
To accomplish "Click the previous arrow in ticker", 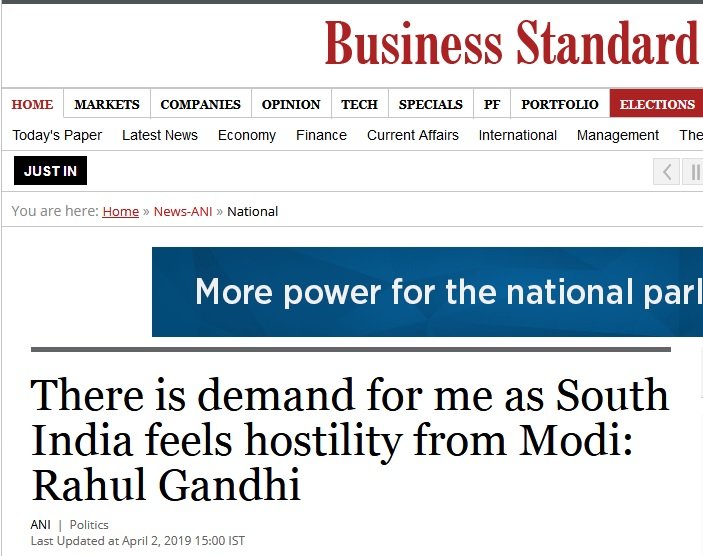I will [666, 171].
